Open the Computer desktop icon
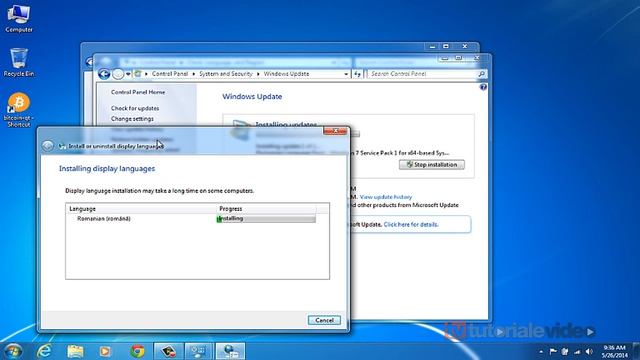This screenshot has height=360, width=640. pyautogui.click(x=19, y=19)
